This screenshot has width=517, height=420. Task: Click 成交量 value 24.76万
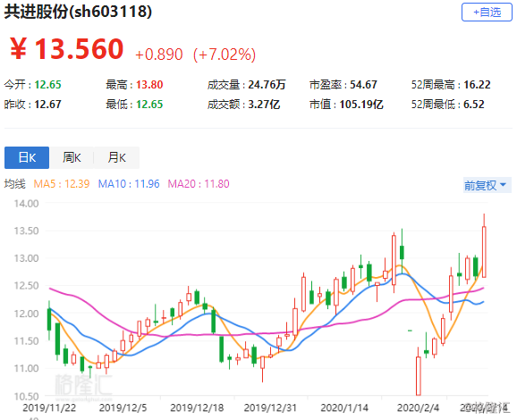pyautogui.click(x=267, y=85)
